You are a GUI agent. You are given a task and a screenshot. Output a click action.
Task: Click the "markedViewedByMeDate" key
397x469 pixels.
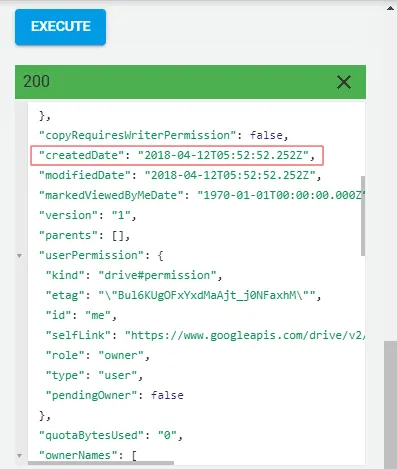pos(111,195)
